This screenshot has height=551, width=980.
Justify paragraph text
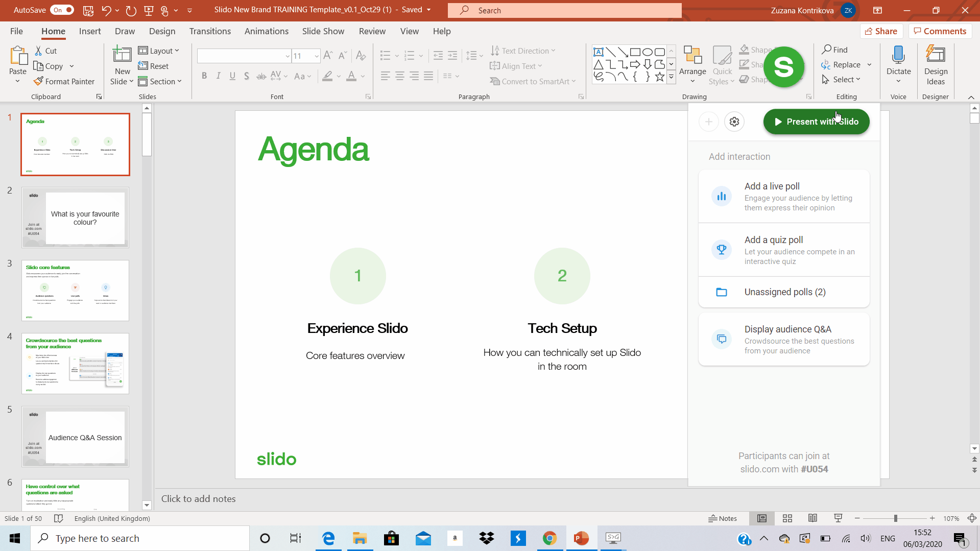pos(428,76)
